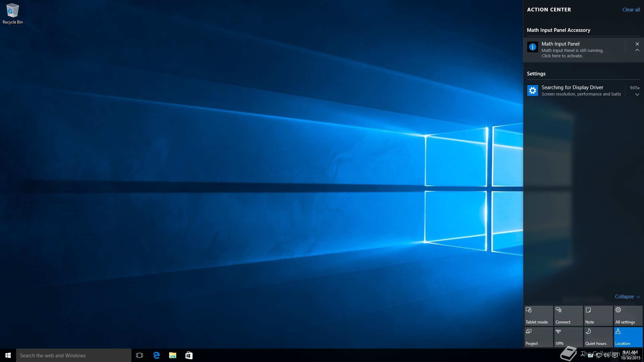Dismiss the Math Input Panel notification
The image size is (644, 362).
(x=637, y=44)
